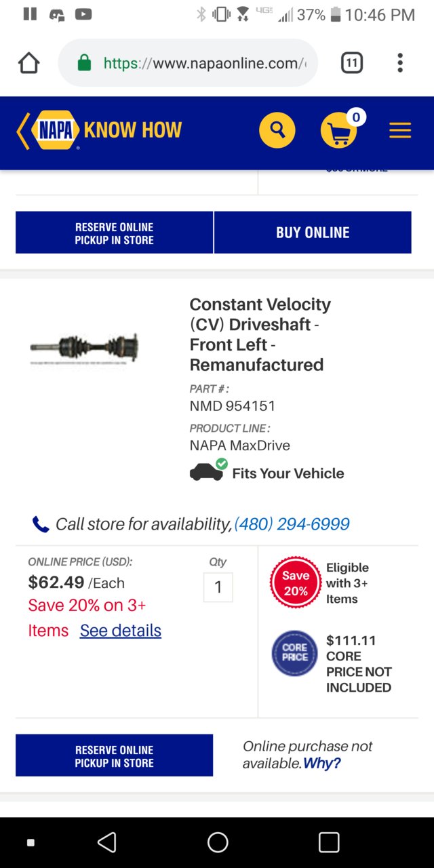Tap the Fits Your Vehicle car icon

(208, 471)
